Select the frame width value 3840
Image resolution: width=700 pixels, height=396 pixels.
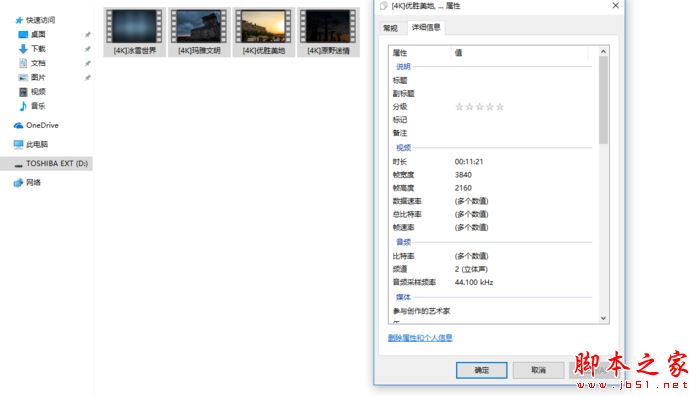coord(463,175)
